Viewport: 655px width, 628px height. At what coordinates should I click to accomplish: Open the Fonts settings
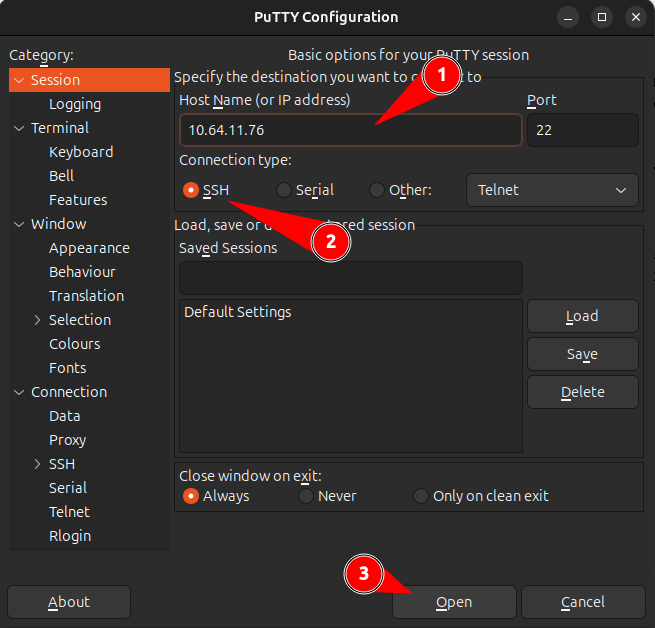[68, 368]
